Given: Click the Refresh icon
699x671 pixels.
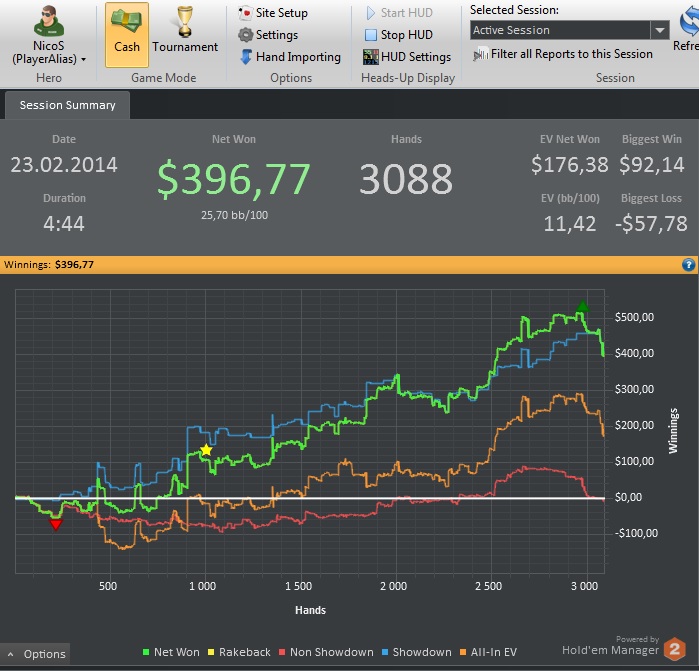Looking at the screenshot, I should (x=689, y=22).
